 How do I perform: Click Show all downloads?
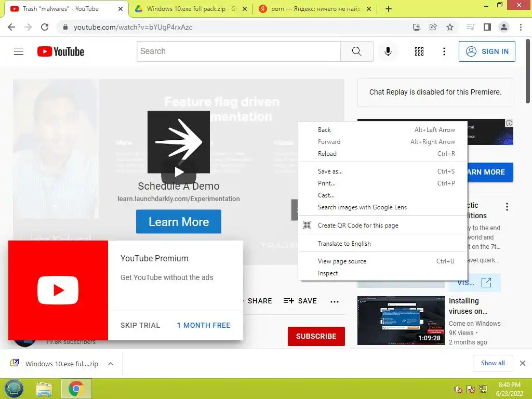click(x=493, y=363)
